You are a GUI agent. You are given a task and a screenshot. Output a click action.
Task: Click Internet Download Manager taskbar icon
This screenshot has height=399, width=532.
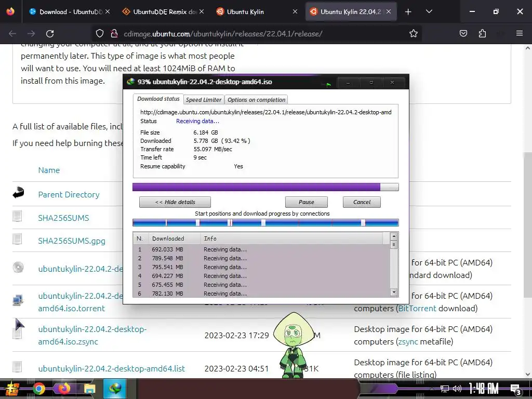pos(115,389)
